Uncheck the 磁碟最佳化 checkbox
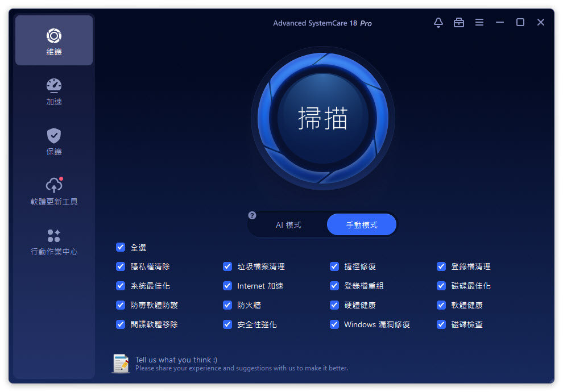 [441, 286]
